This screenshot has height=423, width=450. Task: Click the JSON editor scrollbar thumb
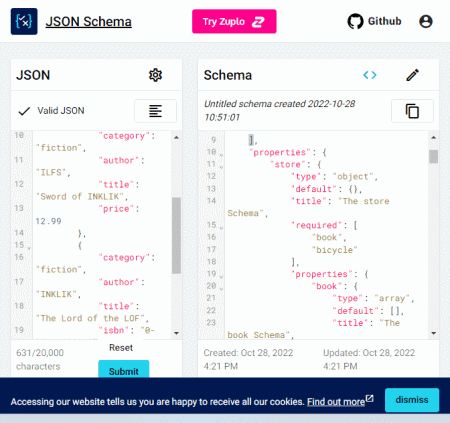pos(176,235)
